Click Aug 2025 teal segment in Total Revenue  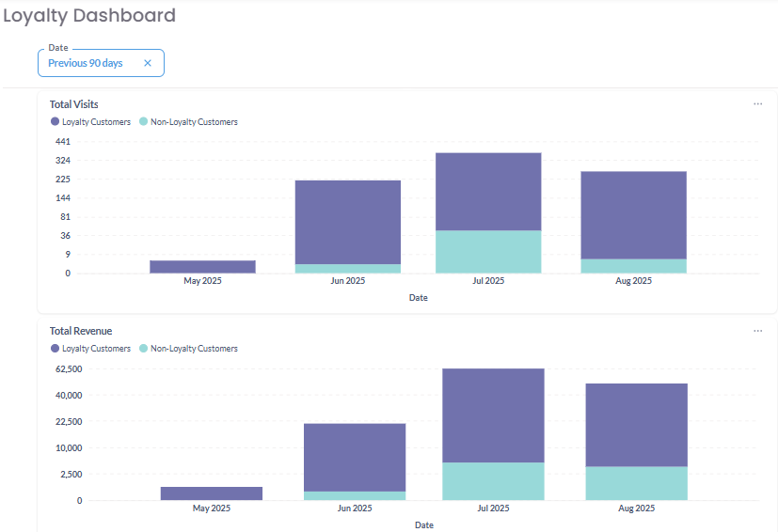[x=637, y=483]
